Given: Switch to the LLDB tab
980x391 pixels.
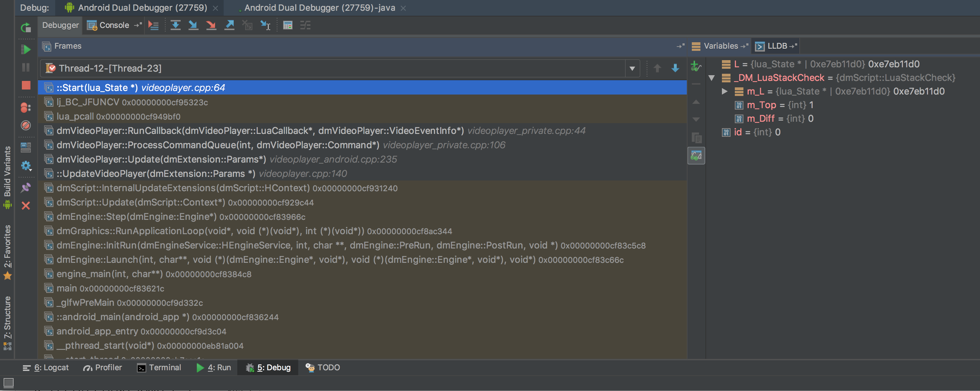Looking at the screenshot, I should coord(776,46).
